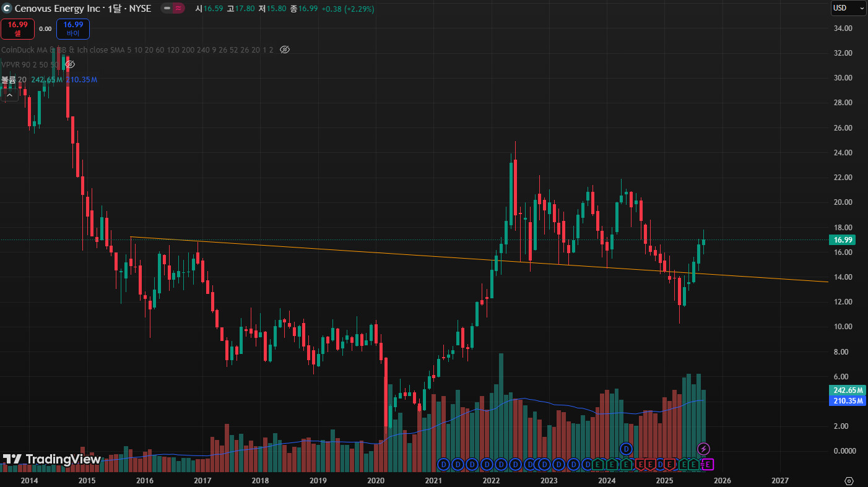The image size is (868, 487).
Task: Click the VPVR 90 2 50 50 legend
Action: [30, 64]
